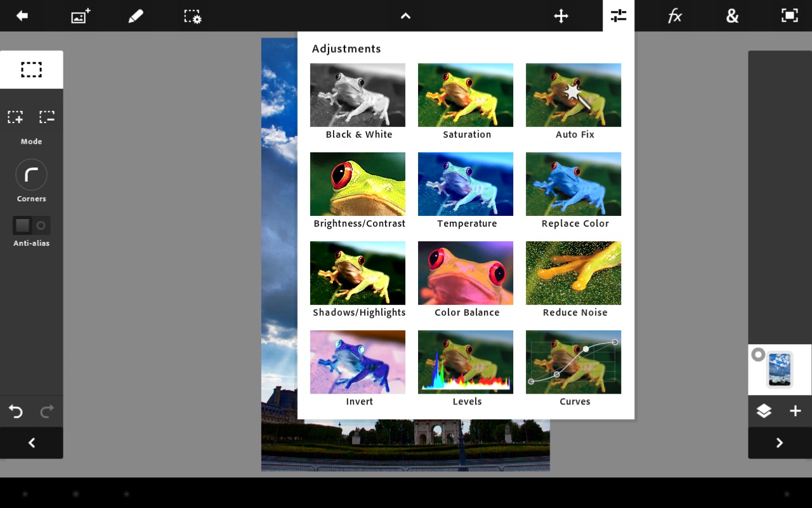Screen dimensions: 812x508
Task: Select the move transform tool
Action: click(561, 16)
